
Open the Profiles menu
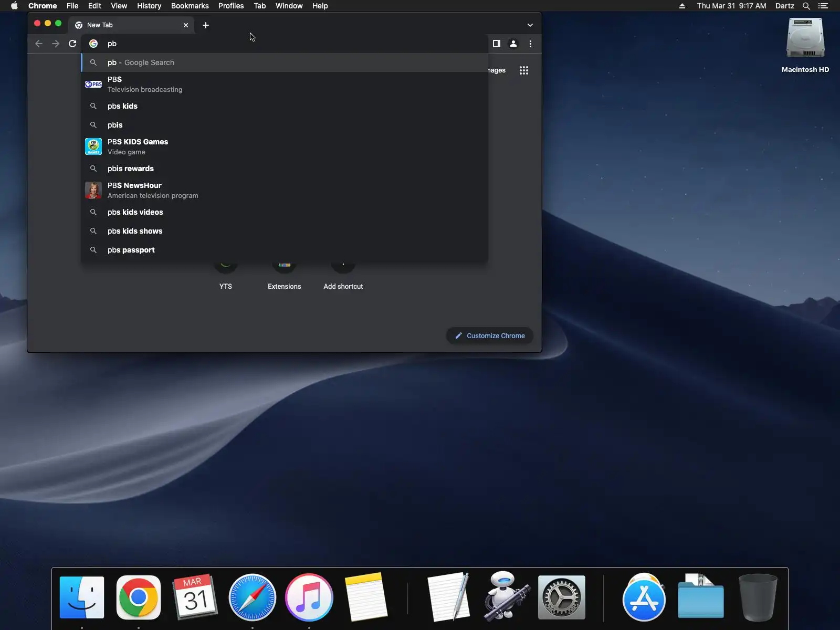[x=231, y=6]
